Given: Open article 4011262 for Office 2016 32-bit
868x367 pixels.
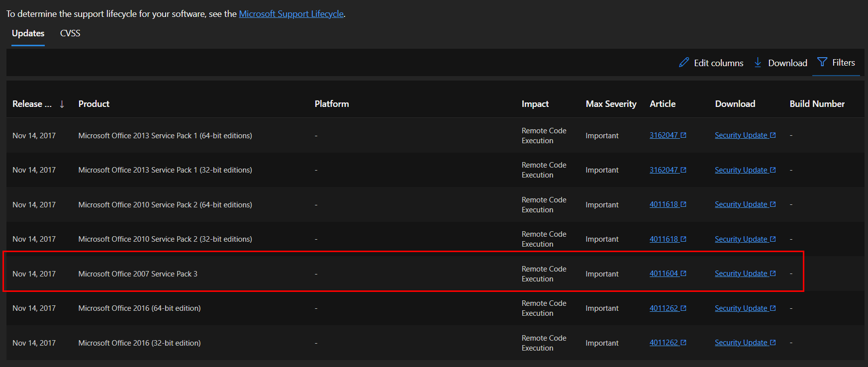Looking at the screenshot, I should tap(664, 343).
